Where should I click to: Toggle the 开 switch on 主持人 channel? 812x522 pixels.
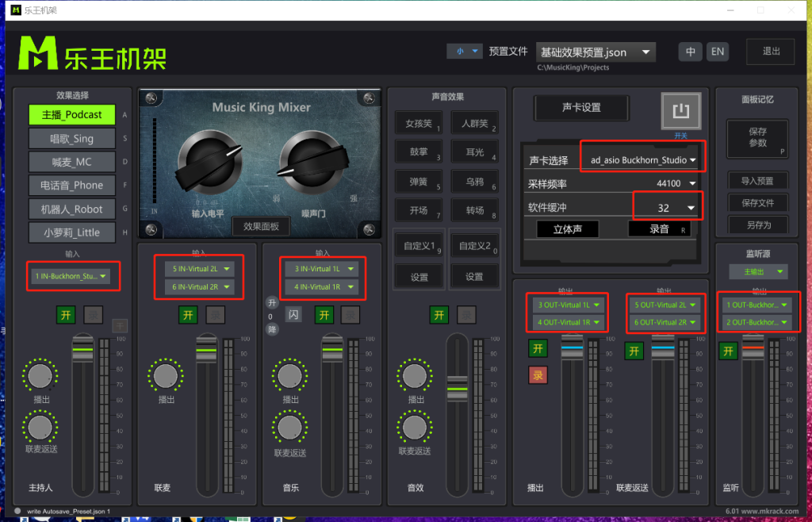66,314
